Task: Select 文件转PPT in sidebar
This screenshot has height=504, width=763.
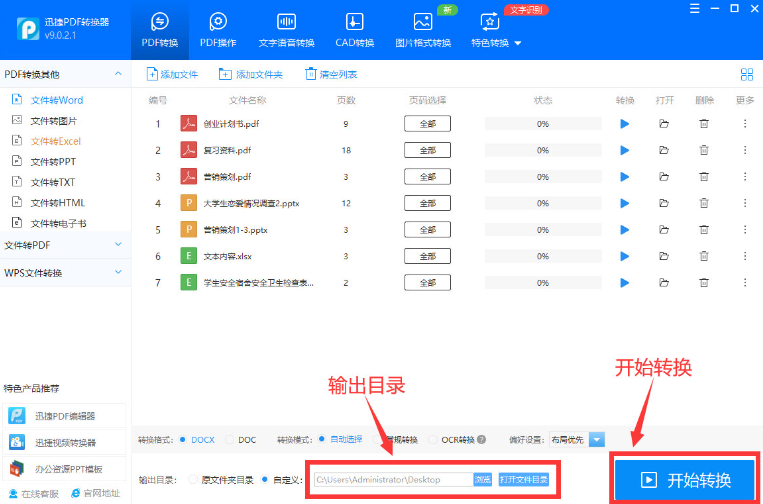Action: click(x=53, y=162)
